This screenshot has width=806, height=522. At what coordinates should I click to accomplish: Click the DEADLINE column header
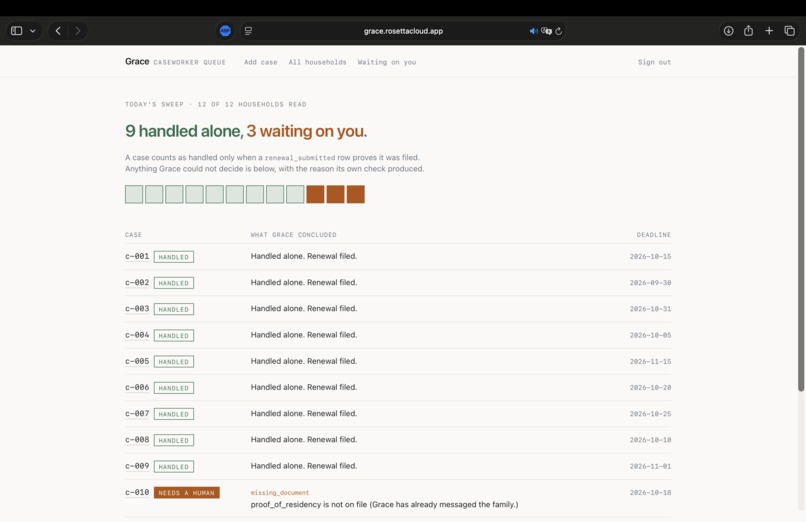[x=653, y=235]
